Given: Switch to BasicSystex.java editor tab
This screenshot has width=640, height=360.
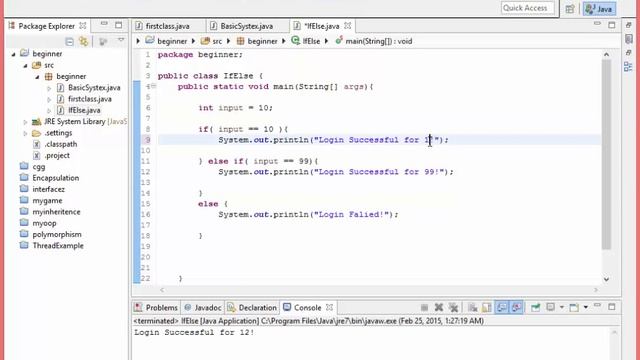Looking at the screenshot, I should (247, 26).
